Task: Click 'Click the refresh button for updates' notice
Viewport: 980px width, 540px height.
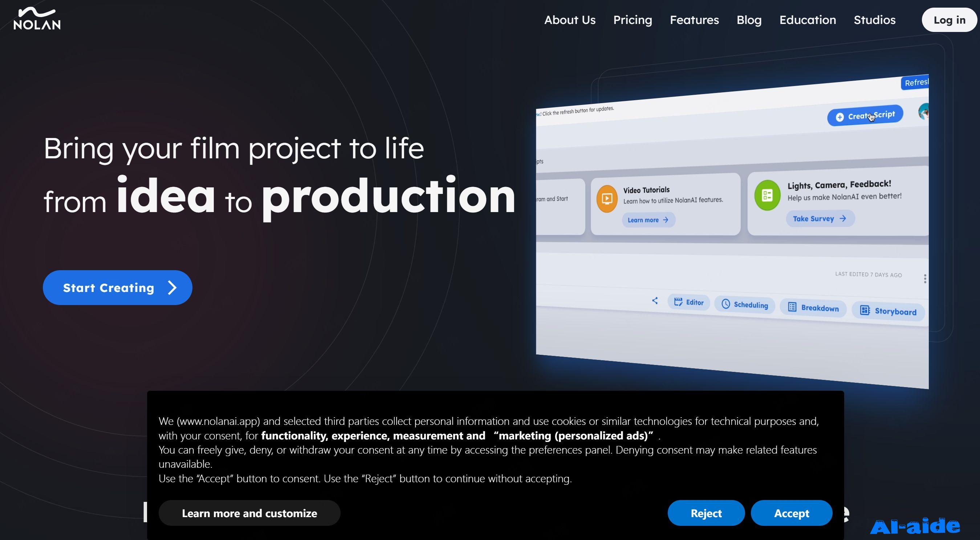Action: click(578, 111)
